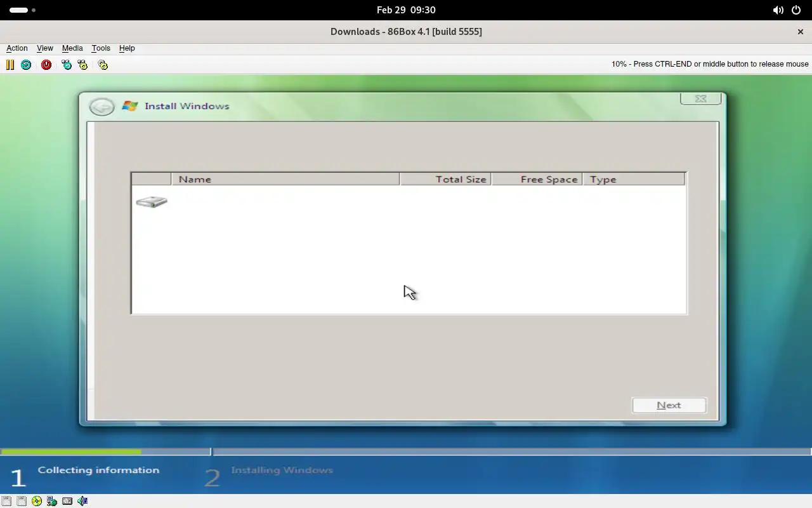
Task: Close the 86Box window
Action: (800, 32)
